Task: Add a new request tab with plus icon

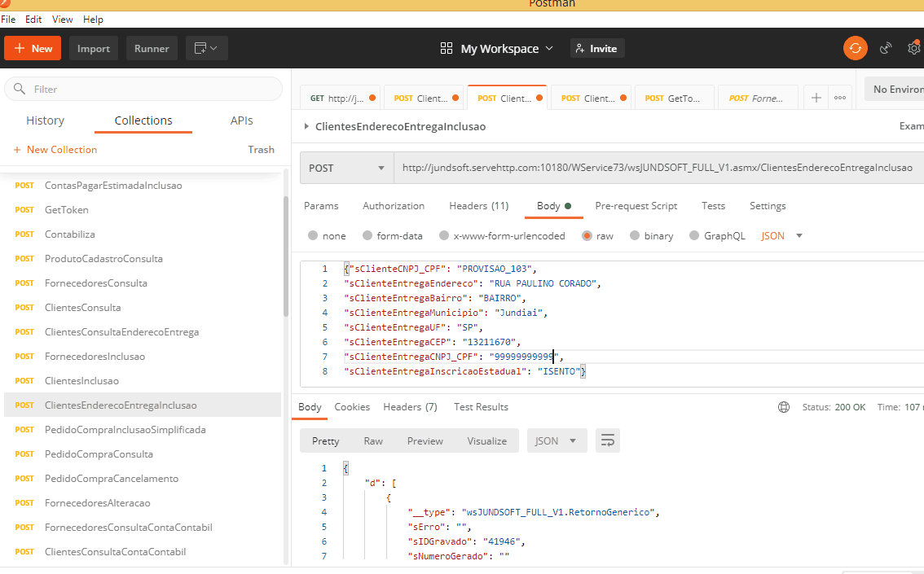Action: (816, 98)
